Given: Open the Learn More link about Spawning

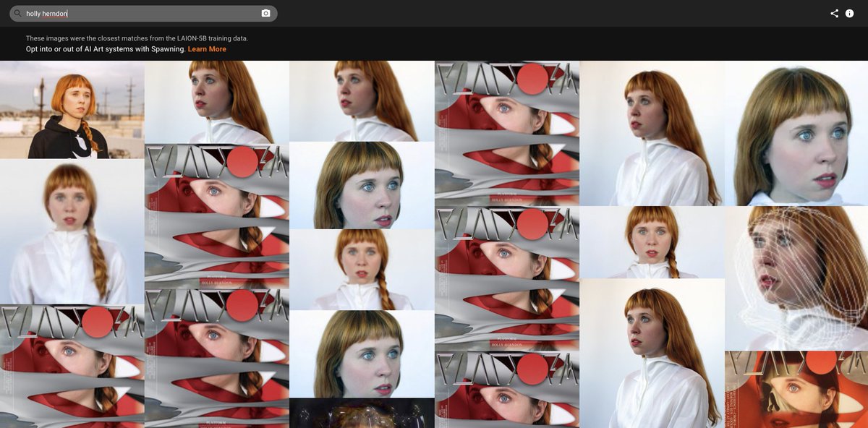Looking at the screenshot, I should [x=207, y=48].
